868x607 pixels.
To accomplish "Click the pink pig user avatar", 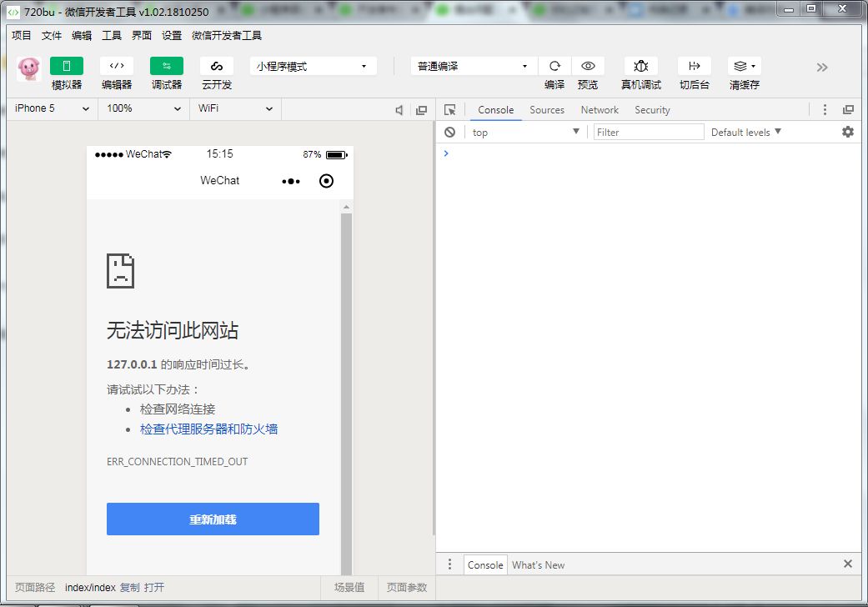I will pos(29,69).
